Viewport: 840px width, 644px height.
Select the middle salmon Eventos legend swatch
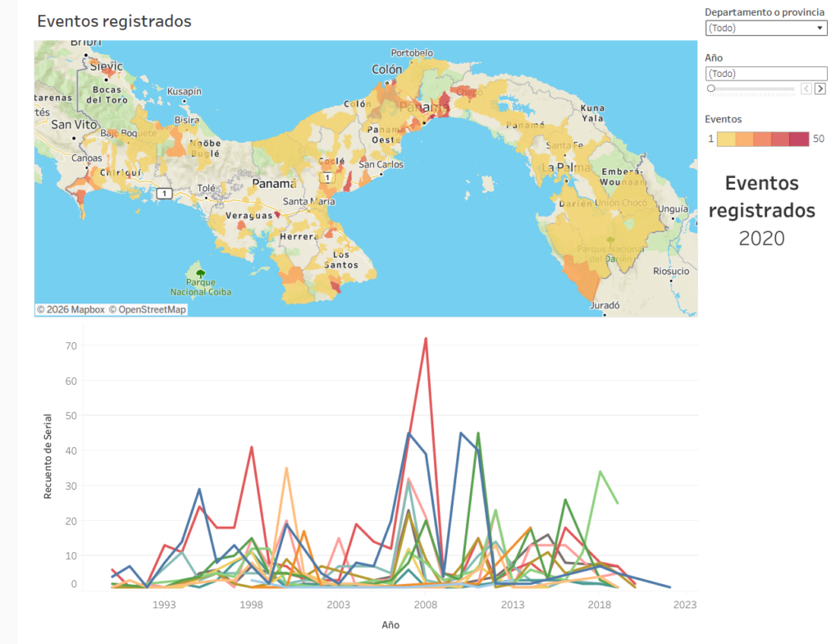tap(763, 139)
